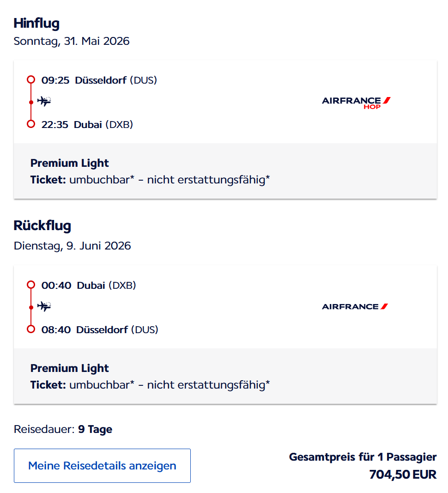The image size is (448, 493).
Task: Click the 704,50 EUR total price
Action: [x=402, y=474]
